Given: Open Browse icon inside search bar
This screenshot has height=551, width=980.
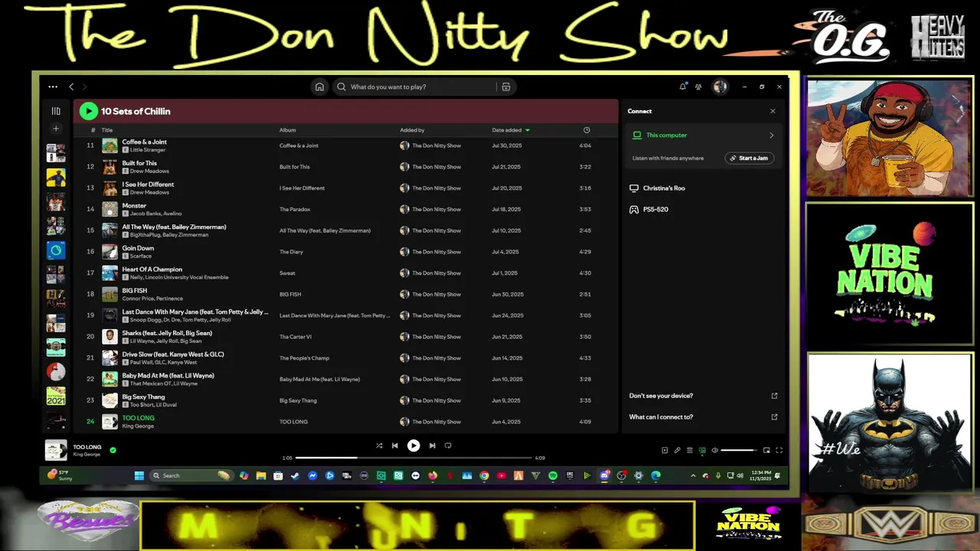Looking at the screenshot, I should tap(506, 86).
